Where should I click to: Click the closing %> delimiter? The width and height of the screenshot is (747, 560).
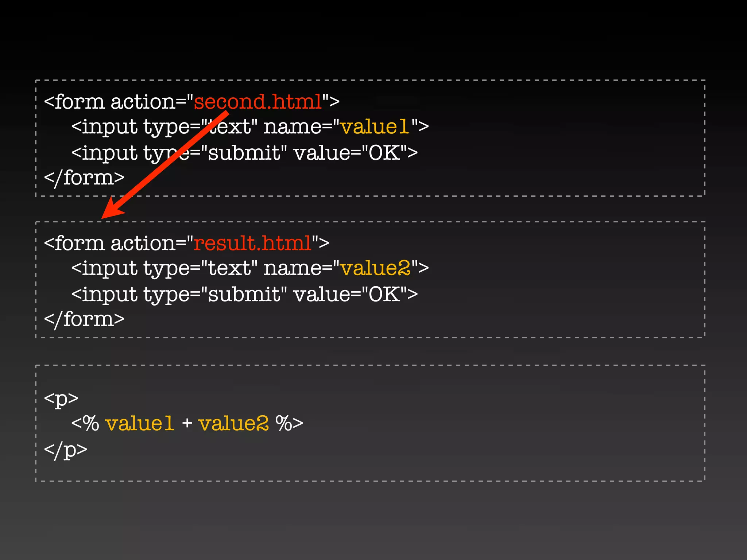coord(289,424)
